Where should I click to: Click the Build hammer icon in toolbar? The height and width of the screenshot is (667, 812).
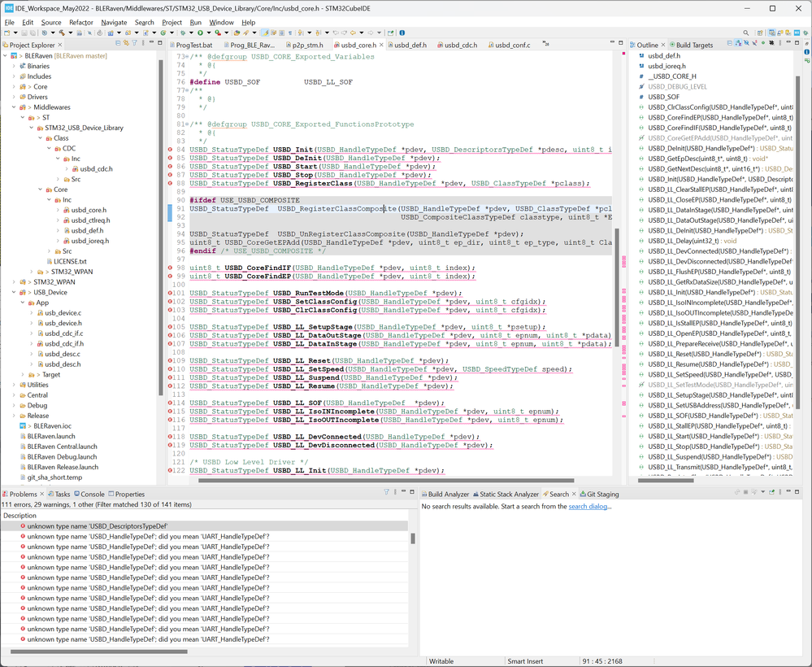62,33
